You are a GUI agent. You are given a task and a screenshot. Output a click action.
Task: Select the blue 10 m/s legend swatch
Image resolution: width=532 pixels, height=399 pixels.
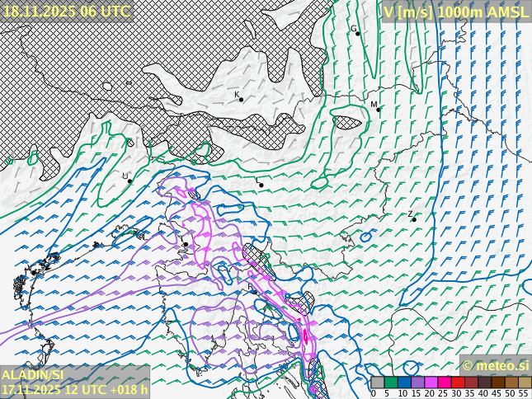(x=404, y=383)
